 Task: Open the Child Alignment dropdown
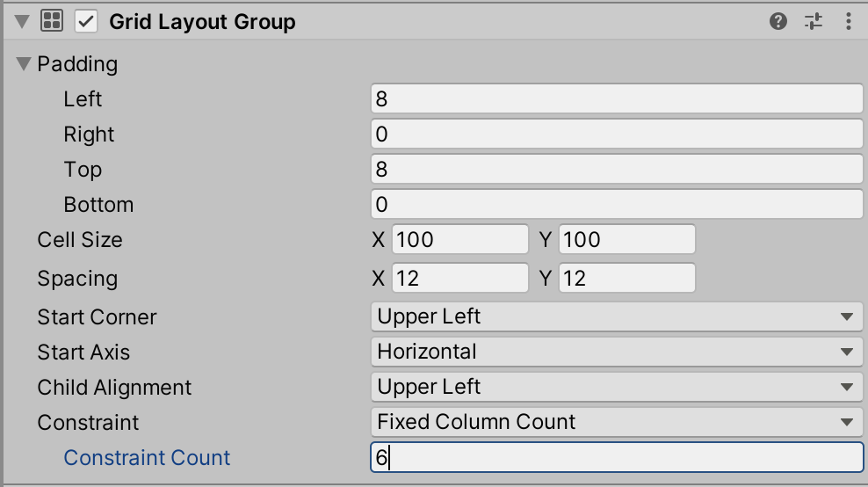click(x=616, y=387)
